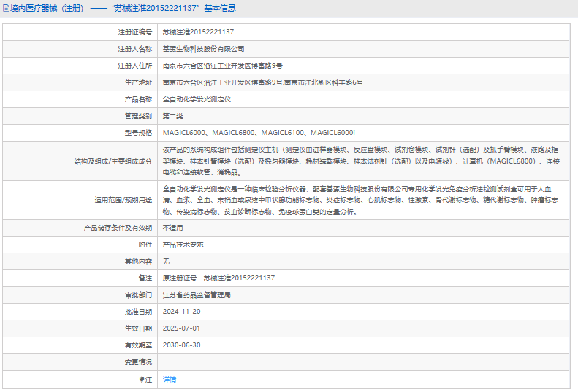The width and height of the screenshot is (578, 392).
Task: Select storage value 不适用
Action: [x=173, y=228]
